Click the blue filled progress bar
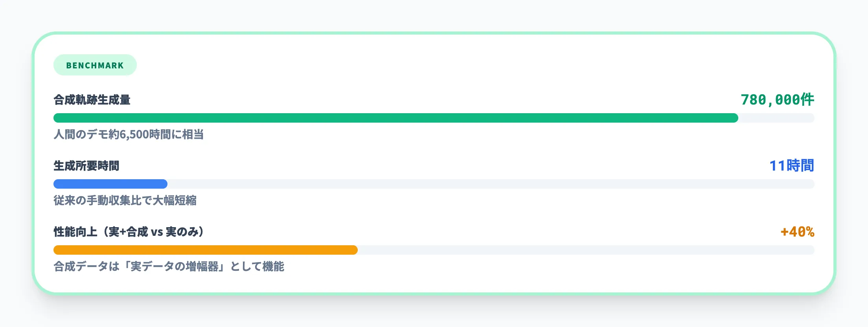 [110, 184]
